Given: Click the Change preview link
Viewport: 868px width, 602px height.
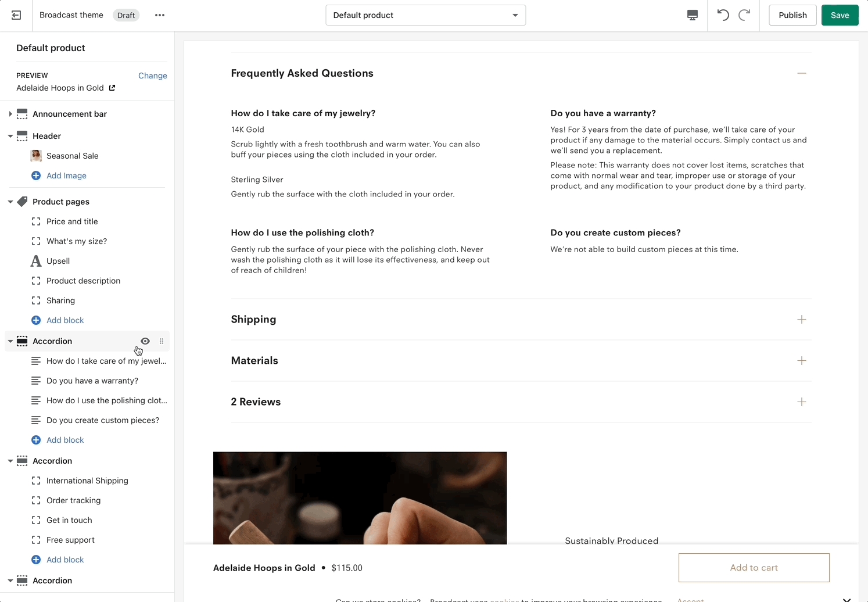Looking at the screenshot, I should click(152, 76).
